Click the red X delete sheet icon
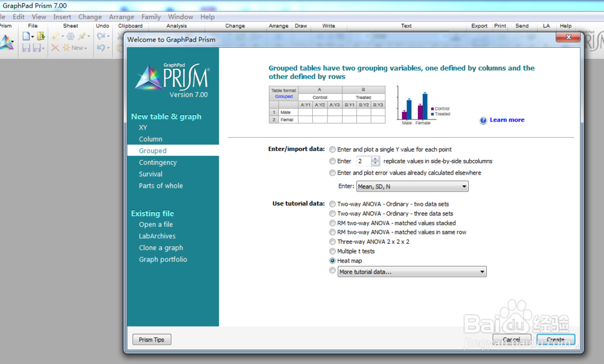The image size is (604, 364). [x=55, y=48]
